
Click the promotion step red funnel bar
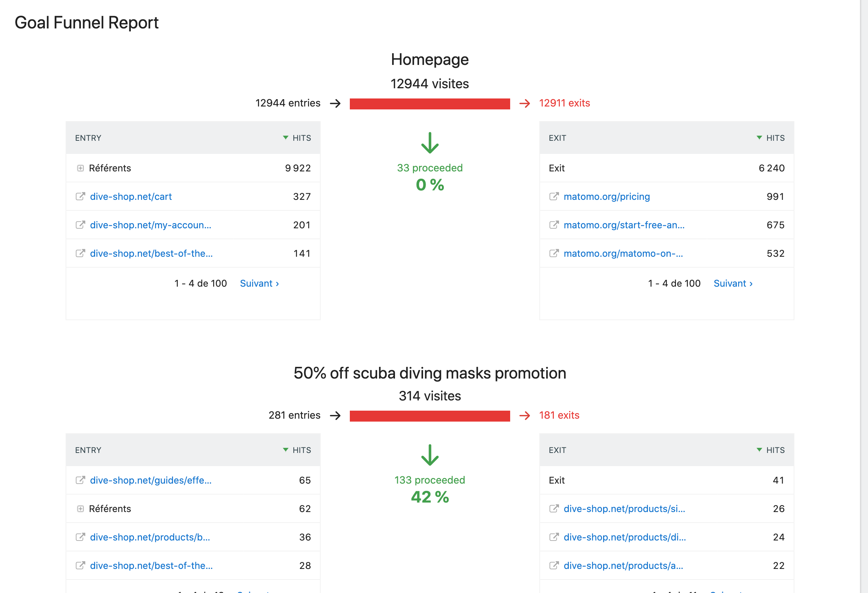click(430, 416)
